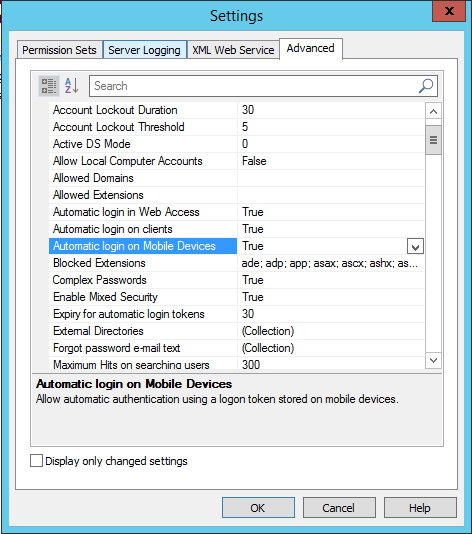Cancel the Settings dialog
This screenshot has width=472, height=534.
(x=339, y=507)
